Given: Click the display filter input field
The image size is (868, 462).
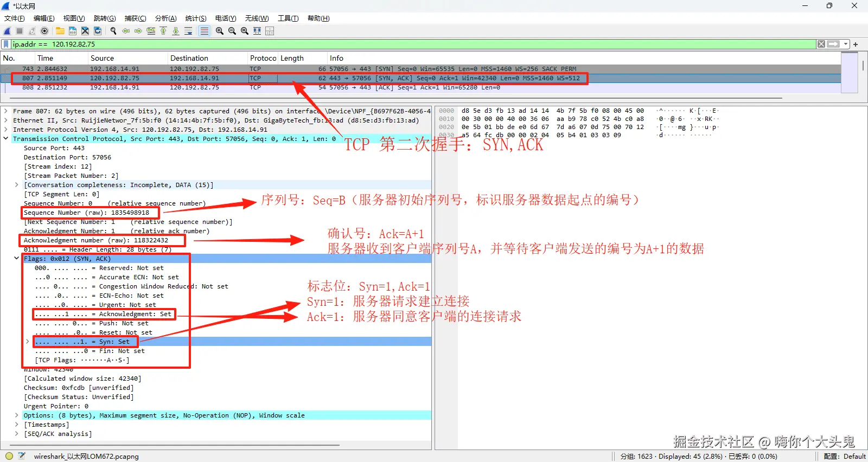Looking at the screenshot, I should tap(413, 44).
